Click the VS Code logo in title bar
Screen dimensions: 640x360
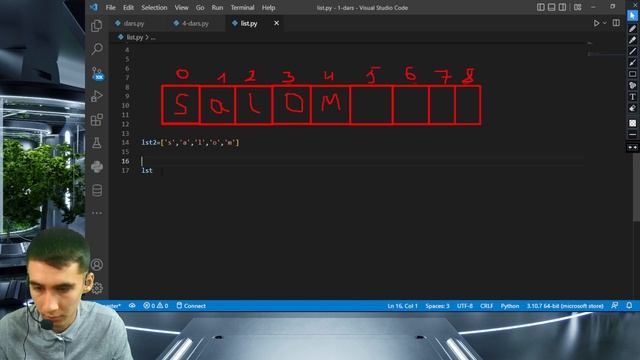point(94,7)
